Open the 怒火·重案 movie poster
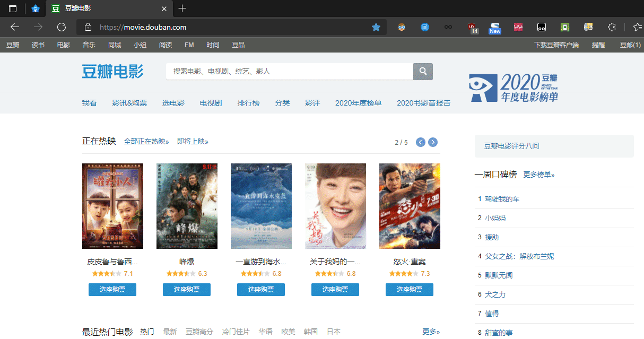The image size is (644, 339). coord(410,206)
